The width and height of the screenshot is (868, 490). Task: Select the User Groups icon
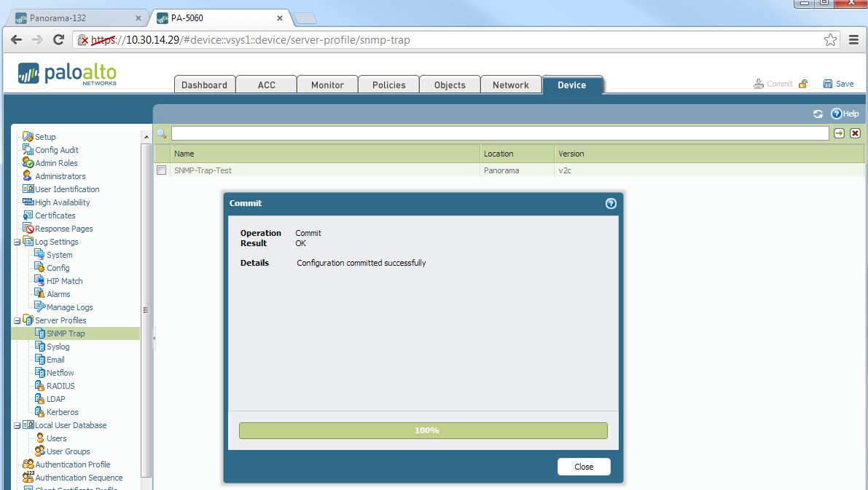coord(39,451)
